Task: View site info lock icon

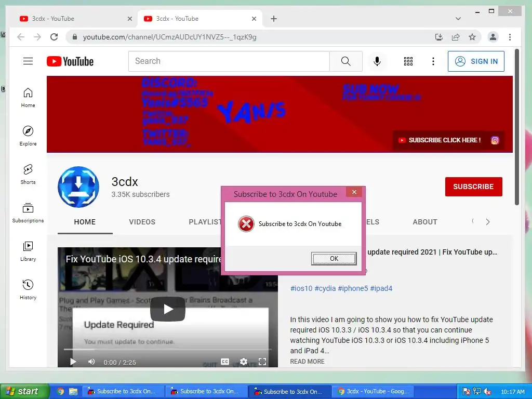Action: pos(75,37)
